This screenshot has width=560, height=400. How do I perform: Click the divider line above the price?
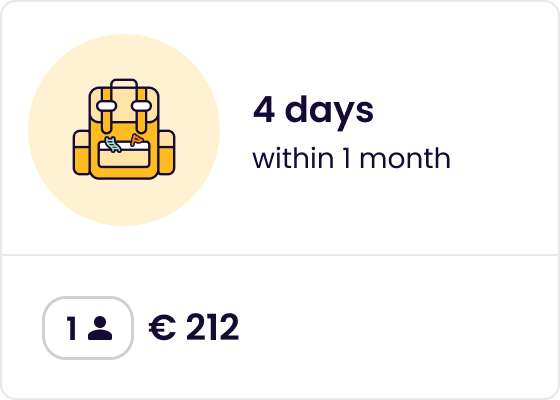coord(280,255)
